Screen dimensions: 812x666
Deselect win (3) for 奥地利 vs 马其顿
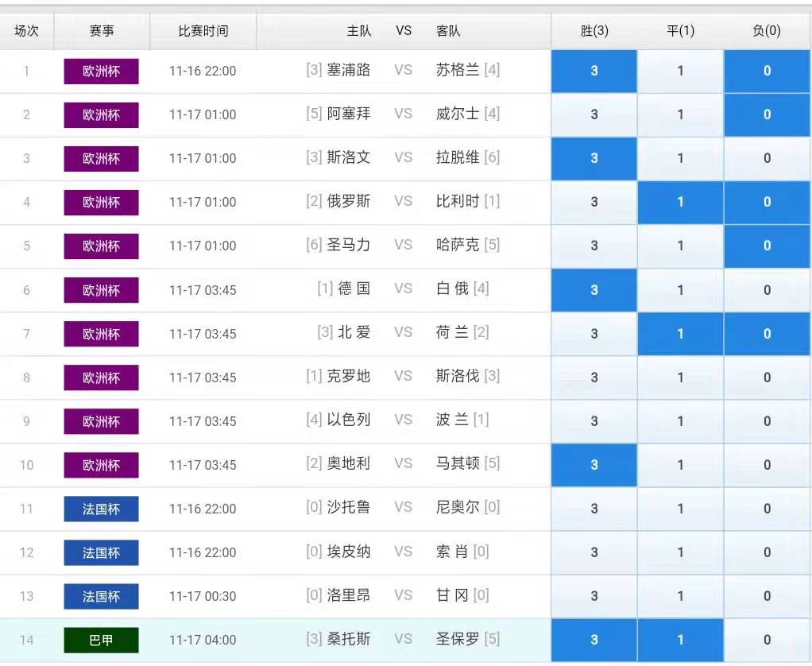(x=594, y=465)
